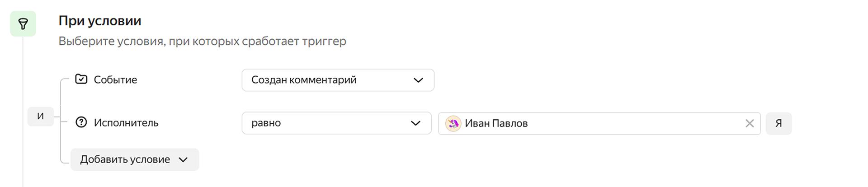Expand the Добавить условие menu
This screenshot has width=868, height=187.
(x=135, y=159)
